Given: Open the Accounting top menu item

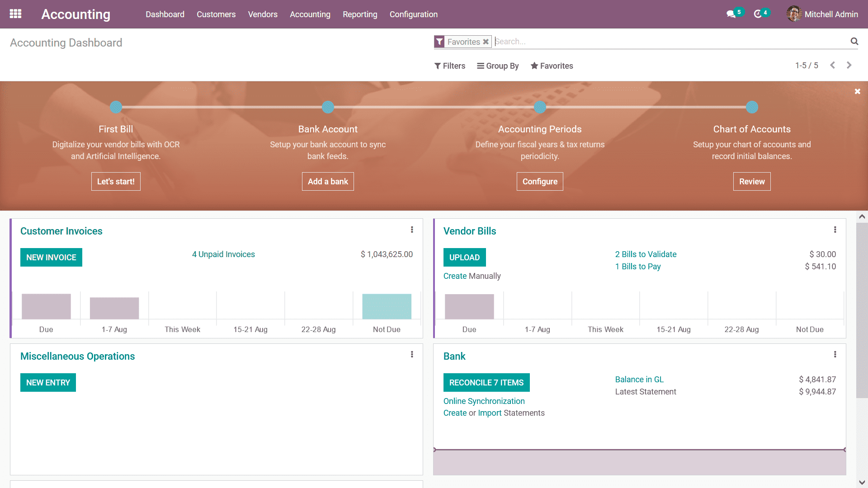Looking at the screenshot, I should (x=310, y=14).
